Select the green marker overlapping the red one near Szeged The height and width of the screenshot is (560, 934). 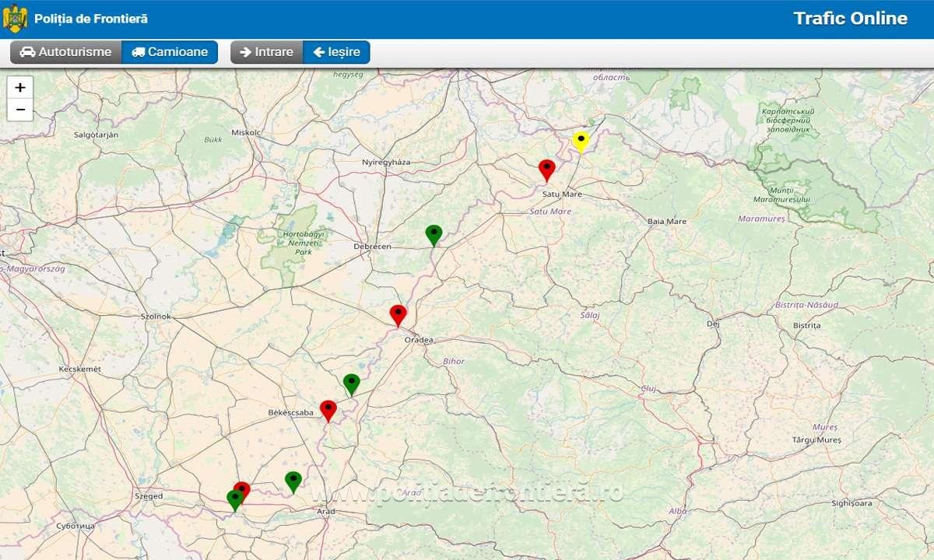coord(233,499)
